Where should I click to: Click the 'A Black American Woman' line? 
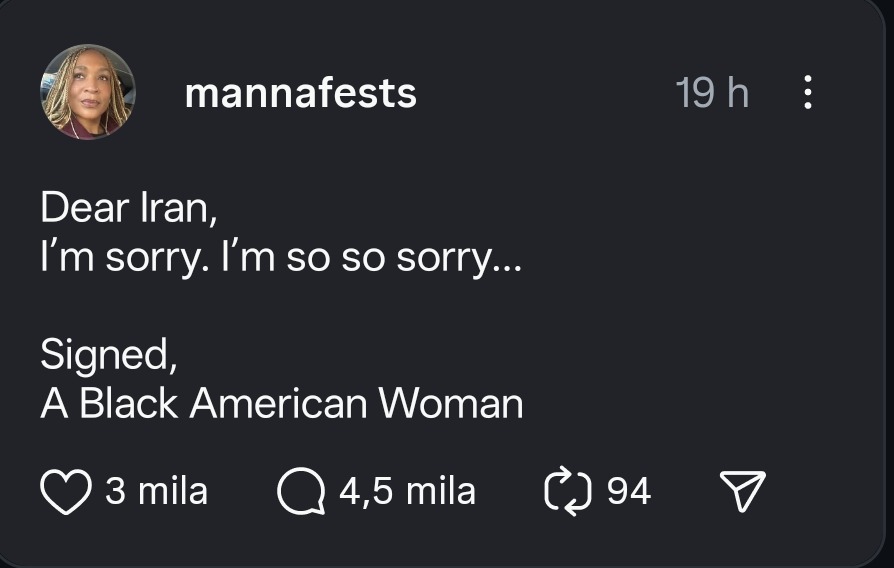tap(281, 404)
